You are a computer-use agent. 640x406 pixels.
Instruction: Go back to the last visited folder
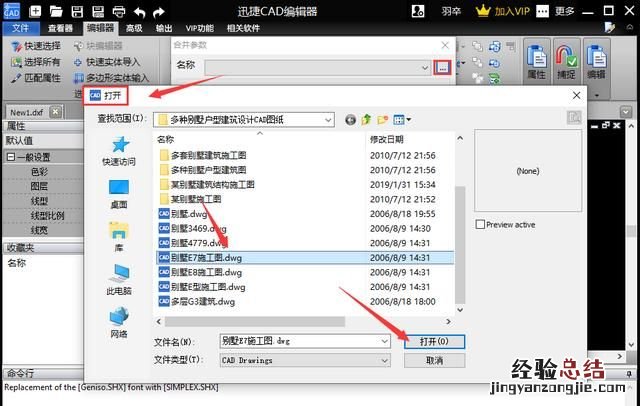click(x=350, y=120)
